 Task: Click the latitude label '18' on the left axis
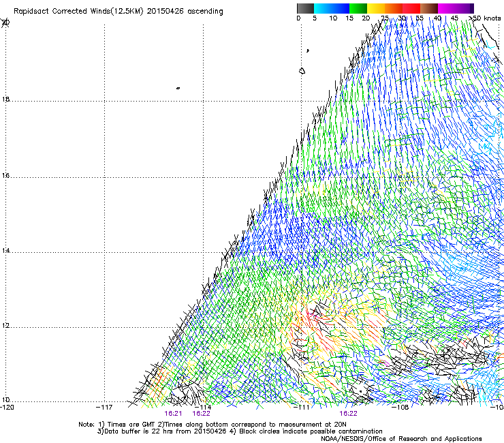tap(5, 99)
